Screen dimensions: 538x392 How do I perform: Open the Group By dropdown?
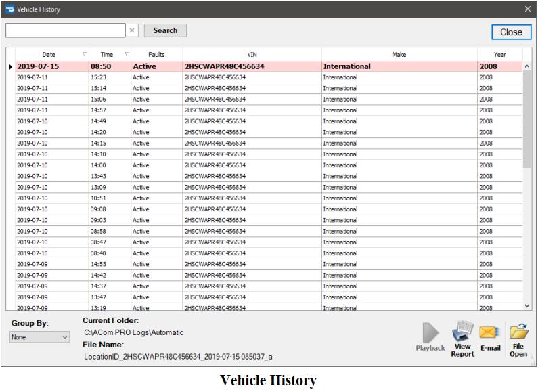(x=40, y=337)
